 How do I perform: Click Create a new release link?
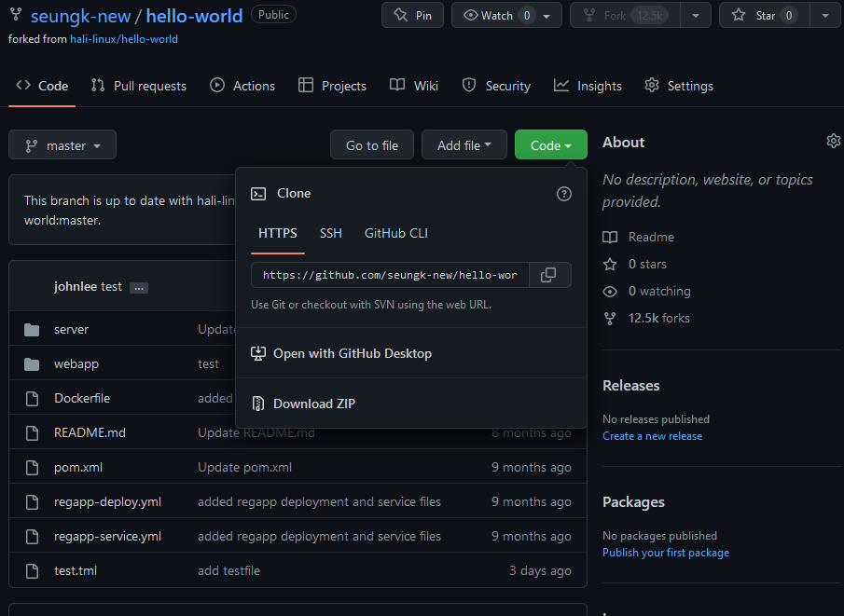653,436
